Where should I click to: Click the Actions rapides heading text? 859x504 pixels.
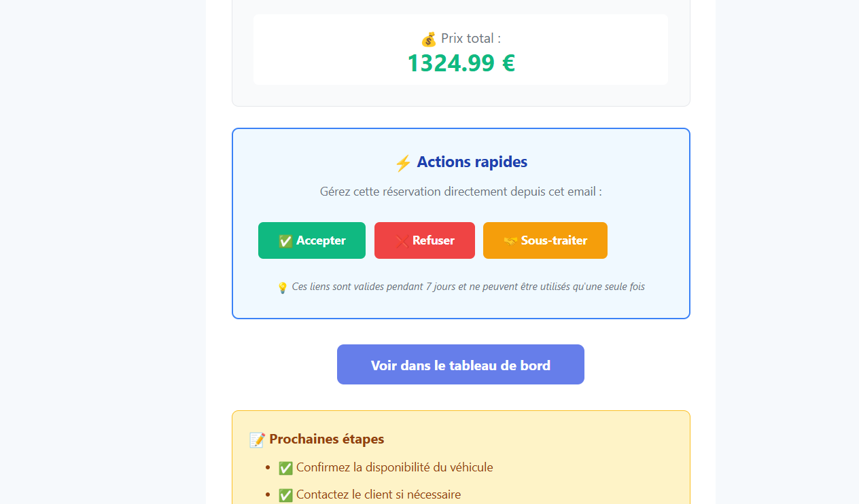tap(472, 162)
